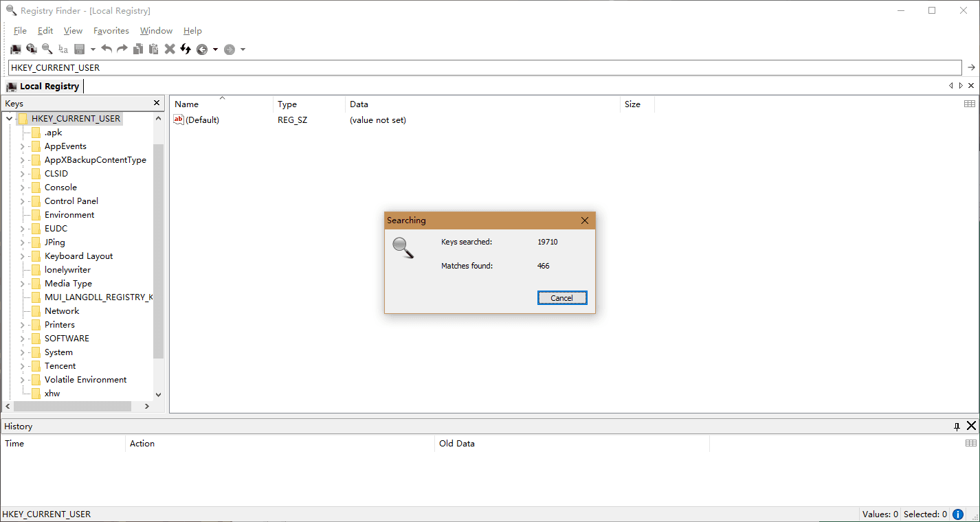Click the Undo arrow icon

click(x=107, y=49)
